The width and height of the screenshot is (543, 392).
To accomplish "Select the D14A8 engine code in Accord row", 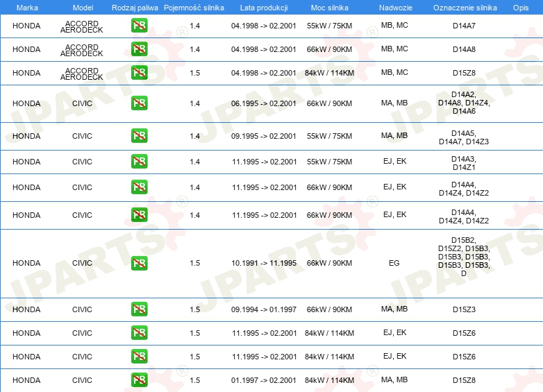I will pos(464,49).
